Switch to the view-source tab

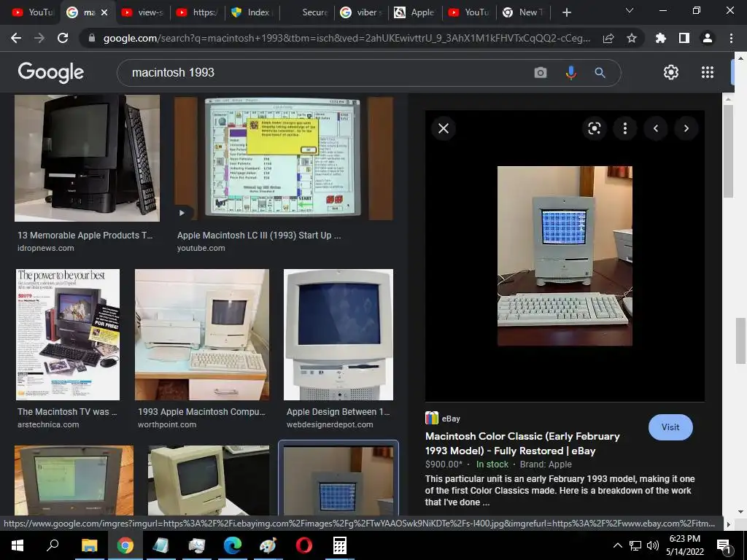tap(142, 12)
